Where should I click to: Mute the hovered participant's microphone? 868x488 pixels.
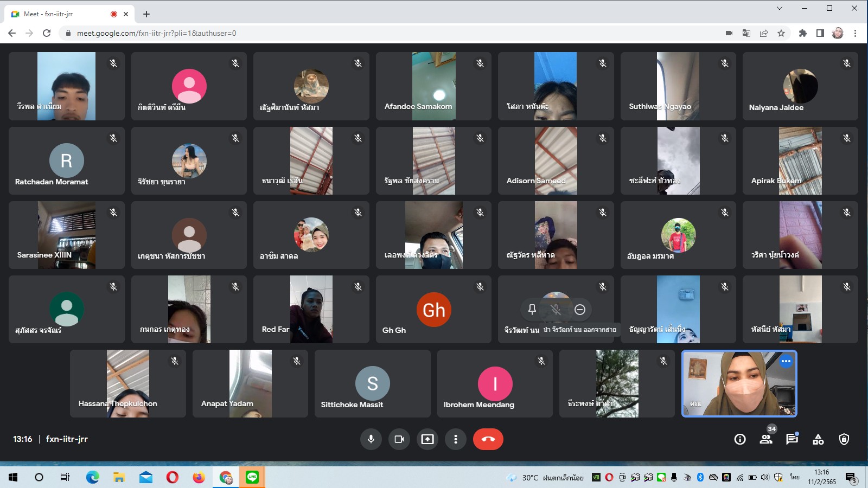pos(556,310)
